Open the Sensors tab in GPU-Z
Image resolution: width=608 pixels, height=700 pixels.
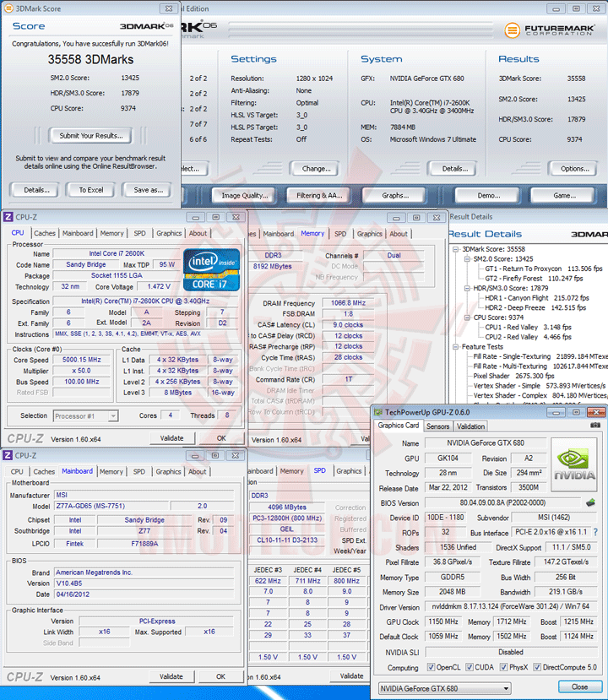(437, 426)
